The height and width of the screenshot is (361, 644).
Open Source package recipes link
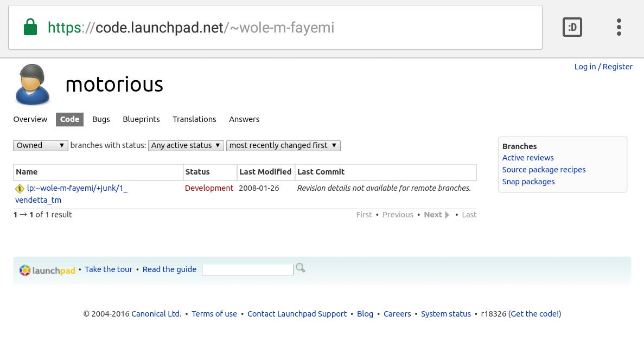pos(544,170)
